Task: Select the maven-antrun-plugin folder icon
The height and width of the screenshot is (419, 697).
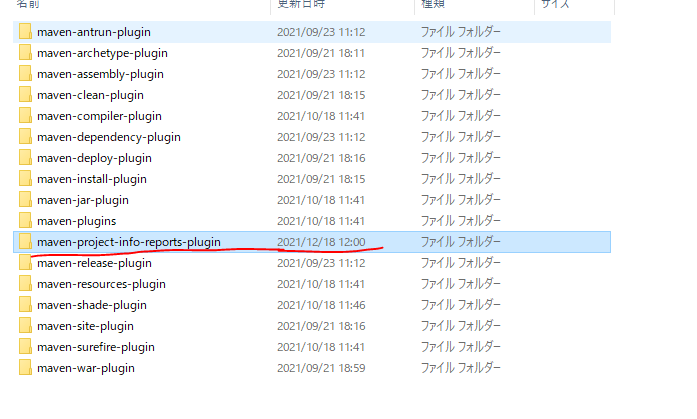Action: (x=25, y=32)
